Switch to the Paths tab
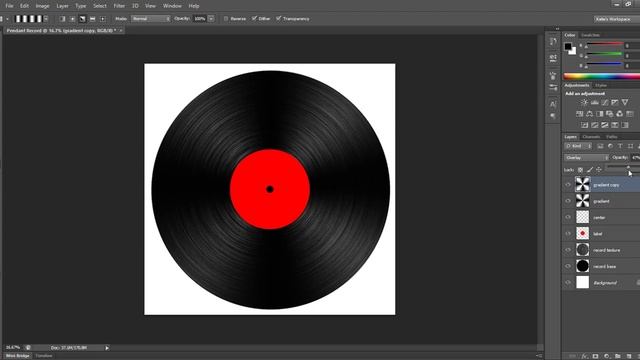640x360 pixels. [611, 137]
